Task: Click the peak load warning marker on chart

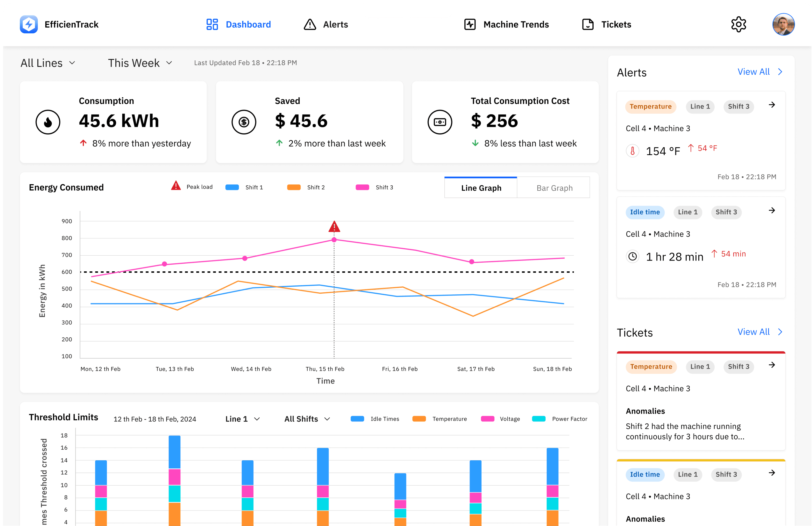Action: (334, 226)
